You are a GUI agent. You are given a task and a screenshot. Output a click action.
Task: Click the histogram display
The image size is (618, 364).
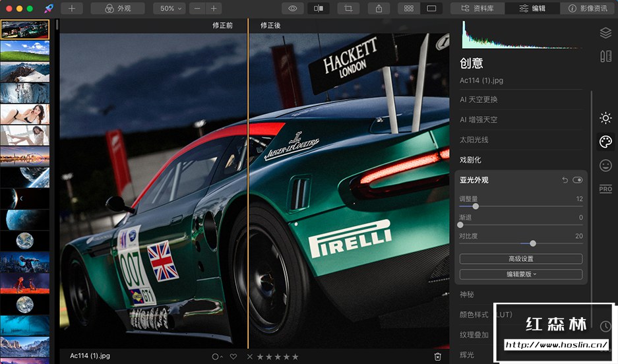(522, 35)
